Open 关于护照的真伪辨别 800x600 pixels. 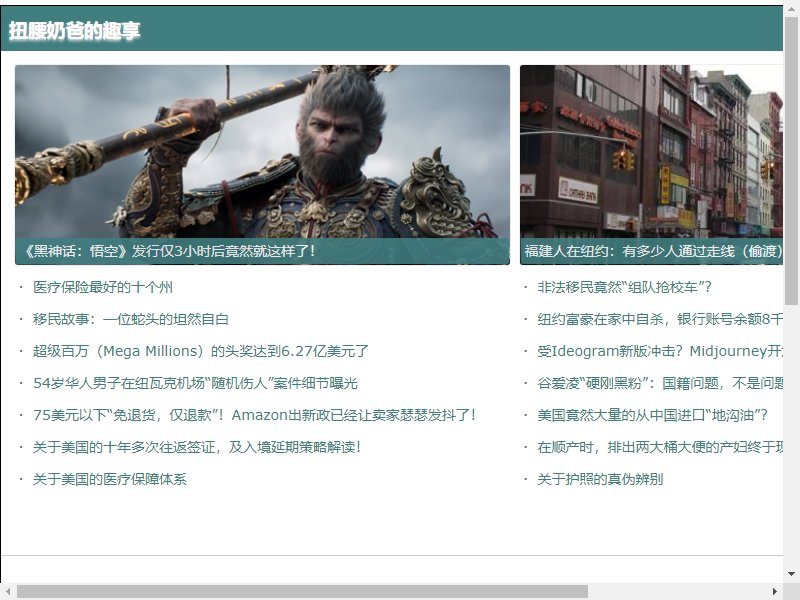click(x=600, y=479)
